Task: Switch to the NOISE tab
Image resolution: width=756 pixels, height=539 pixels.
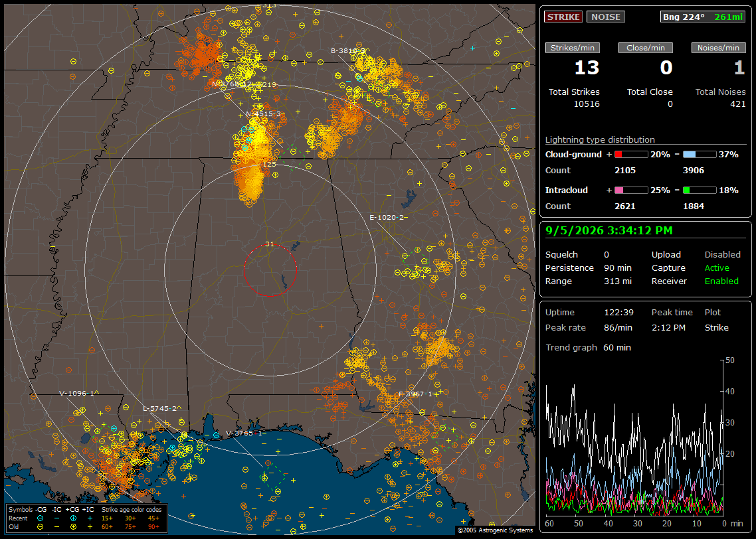Action: tap(606, 17)
